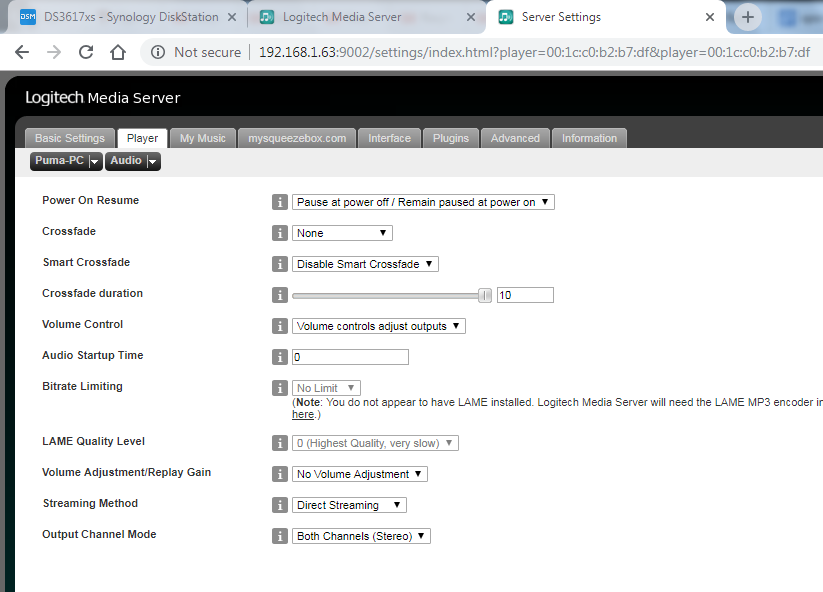Image resolution: width=823 pixels, height=592 pixels.
Task: Click info icon for Volume Adjustment/Replay Gain
Action: [280, 474]
